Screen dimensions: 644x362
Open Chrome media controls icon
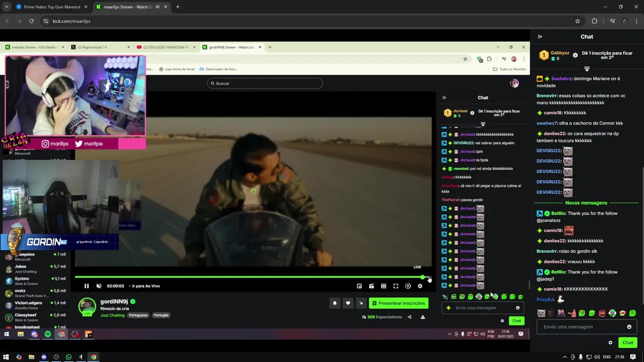click(612, 21)
